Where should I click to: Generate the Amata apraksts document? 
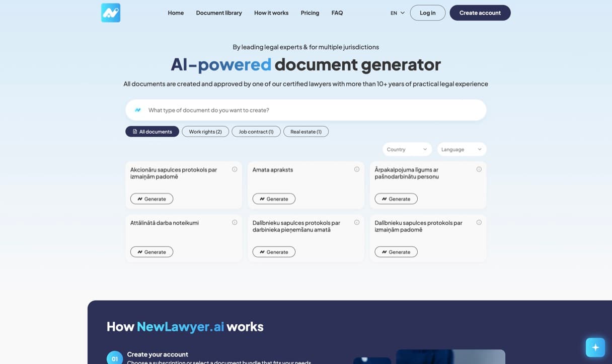coord(274,199)
